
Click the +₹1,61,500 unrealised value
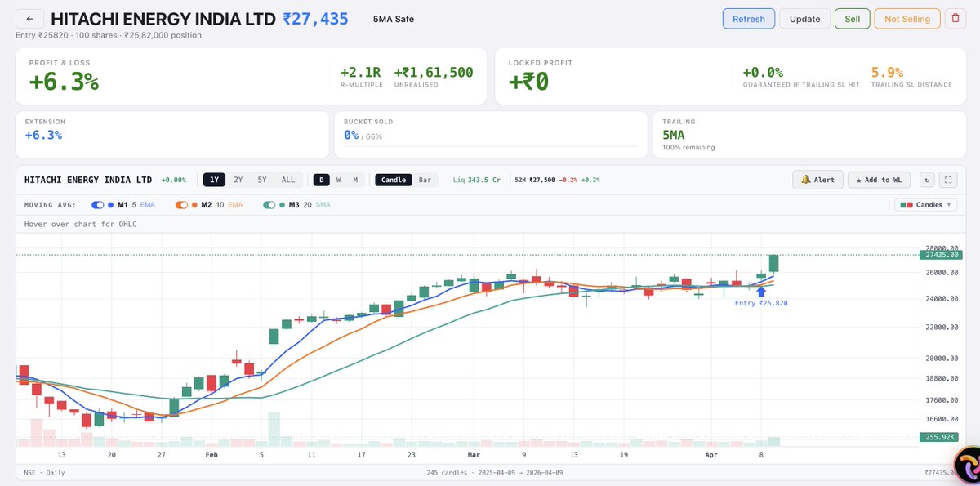pos(433,72)
